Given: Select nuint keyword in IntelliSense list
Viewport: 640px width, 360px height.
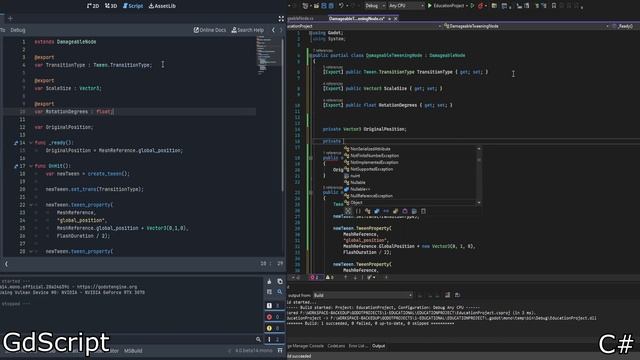Looking at the screenshot, I should tap(355, 176).
